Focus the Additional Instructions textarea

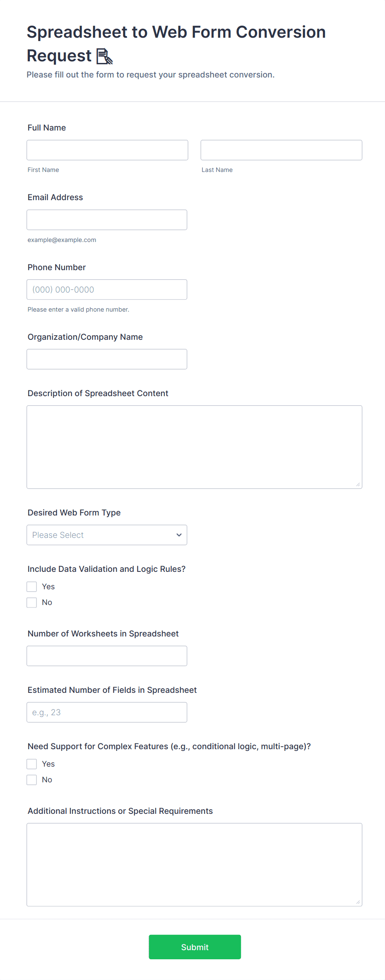pos(194,864)
